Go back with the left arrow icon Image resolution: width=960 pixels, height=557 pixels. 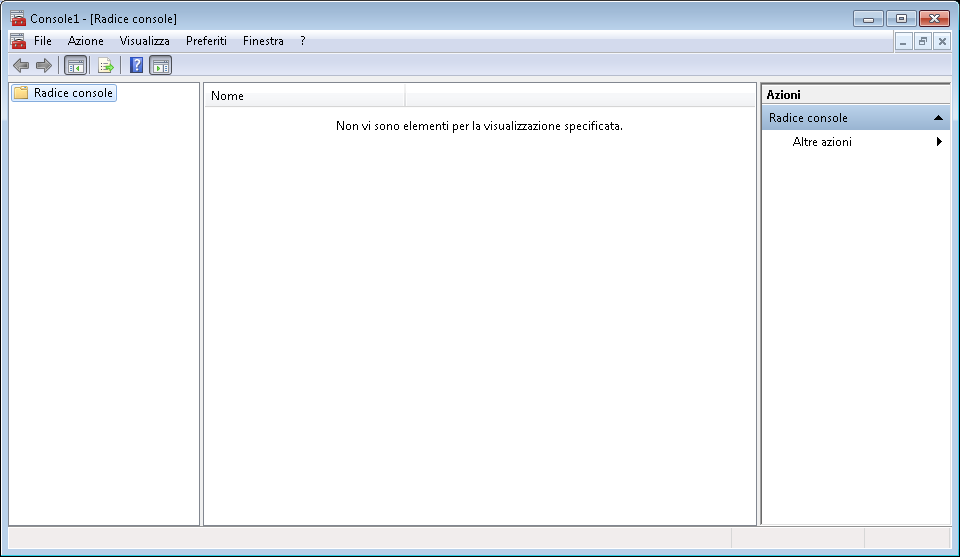click(x=21, y=65)
